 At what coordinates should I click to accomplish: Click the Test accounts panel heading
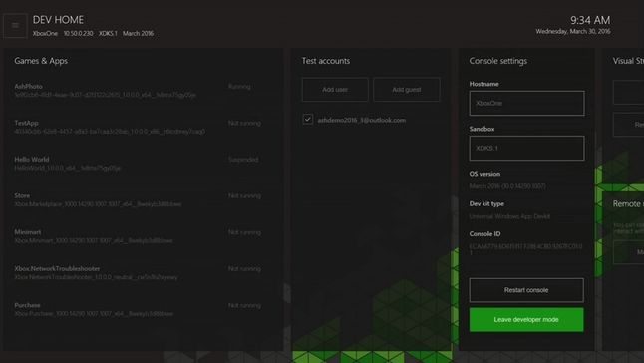tap(326, 61)
